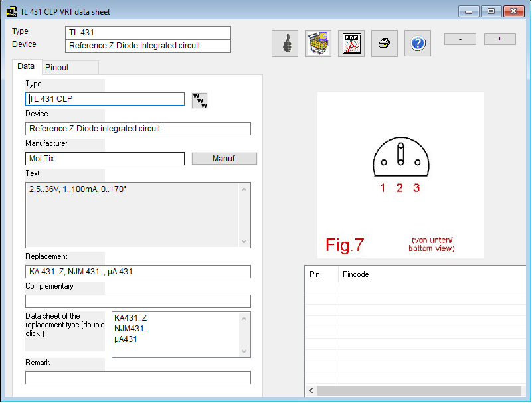This screenshot has height=403, width=532.
Task: Click the Manuf. button
Action: click(224, 159)
